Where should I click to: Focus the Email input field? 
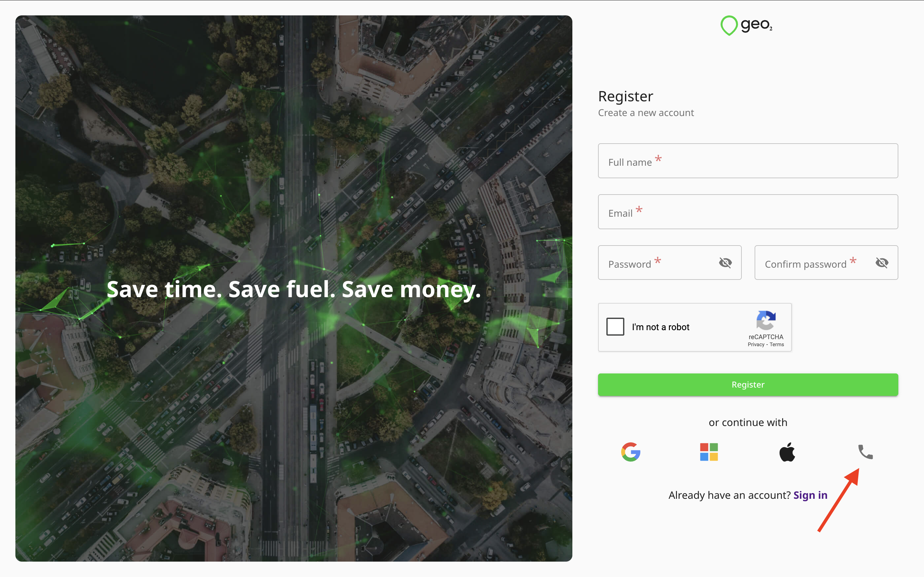pos(748,212)
